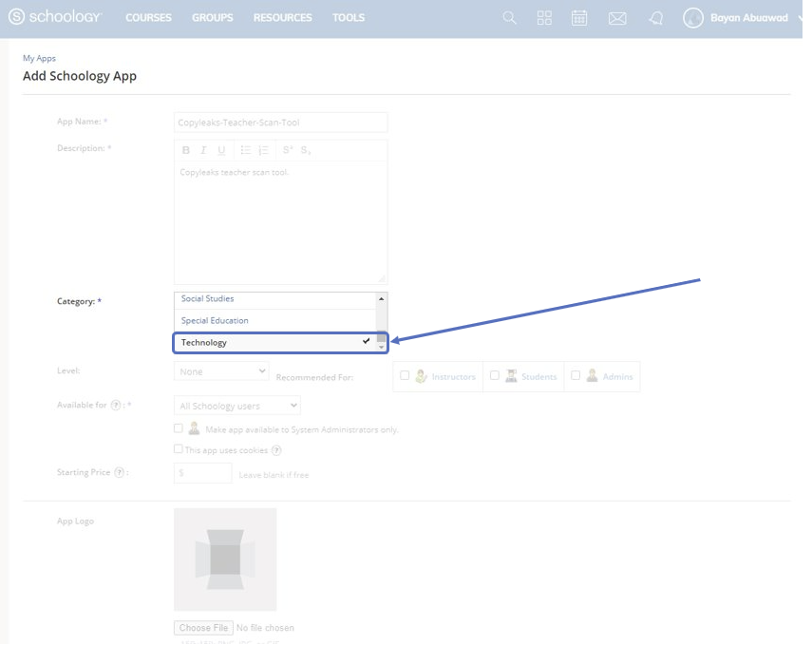
Task: Click inside the Description text area
Action: (281, 222)
